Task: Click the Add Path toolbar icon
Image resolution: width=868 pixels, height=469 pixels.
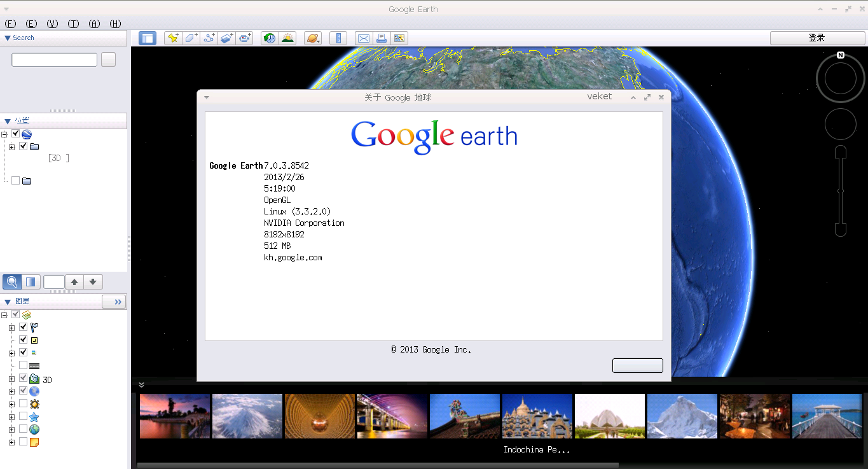Action: coord(209,38)
